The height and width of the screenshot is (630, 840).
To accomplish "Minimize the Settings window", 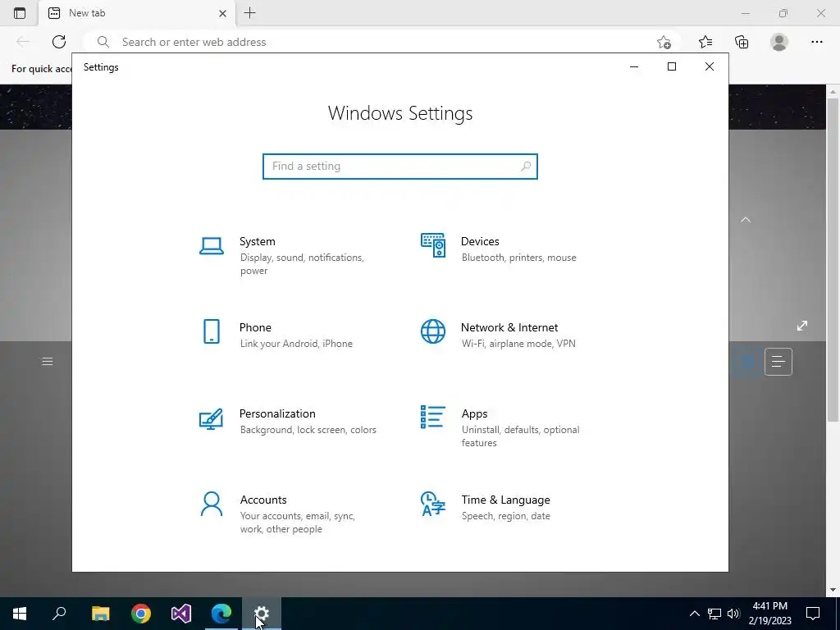I will [x=634, y=66].
